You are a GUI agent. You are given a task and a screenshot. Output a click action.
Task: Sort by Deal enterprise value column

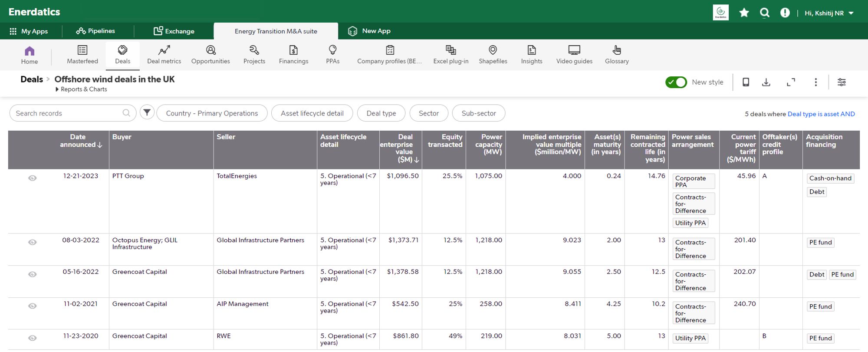[x=400, y=148]
